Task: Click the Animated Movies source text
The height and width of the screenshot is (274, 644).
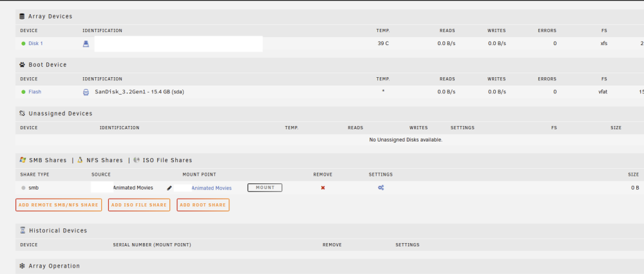Action: tap(133, 188)
